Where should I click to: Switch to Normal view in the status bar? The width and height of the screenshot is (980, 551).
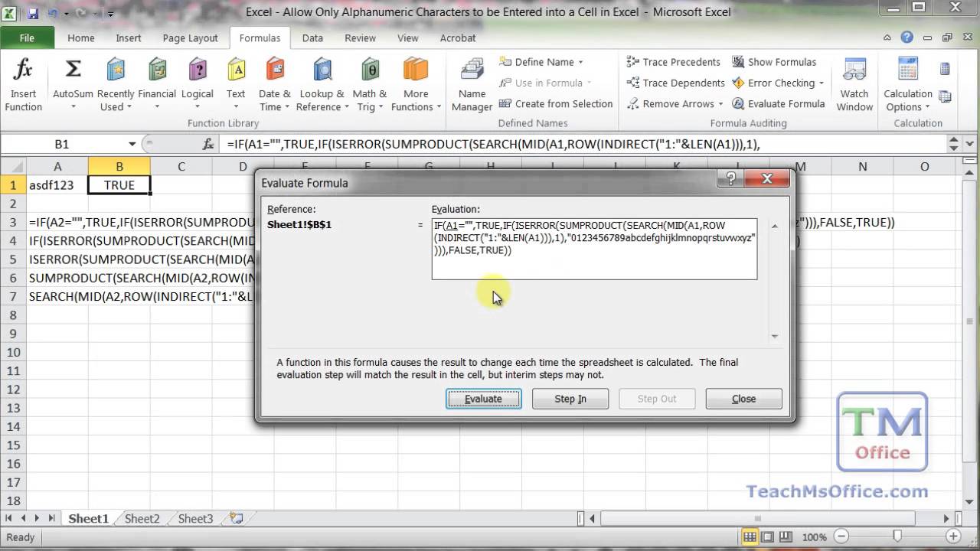750,537
